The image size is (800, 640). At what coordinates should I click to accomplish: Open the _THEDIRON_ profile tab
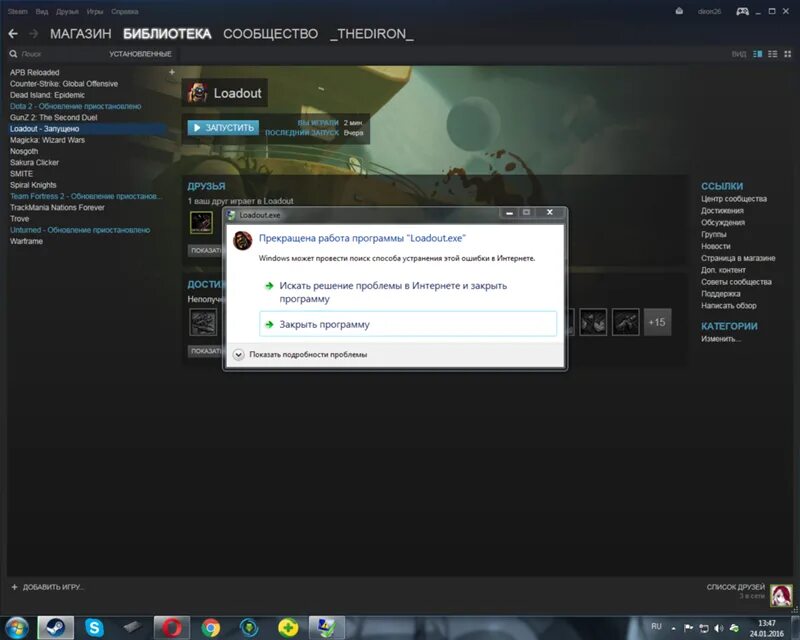pos(371,34)
